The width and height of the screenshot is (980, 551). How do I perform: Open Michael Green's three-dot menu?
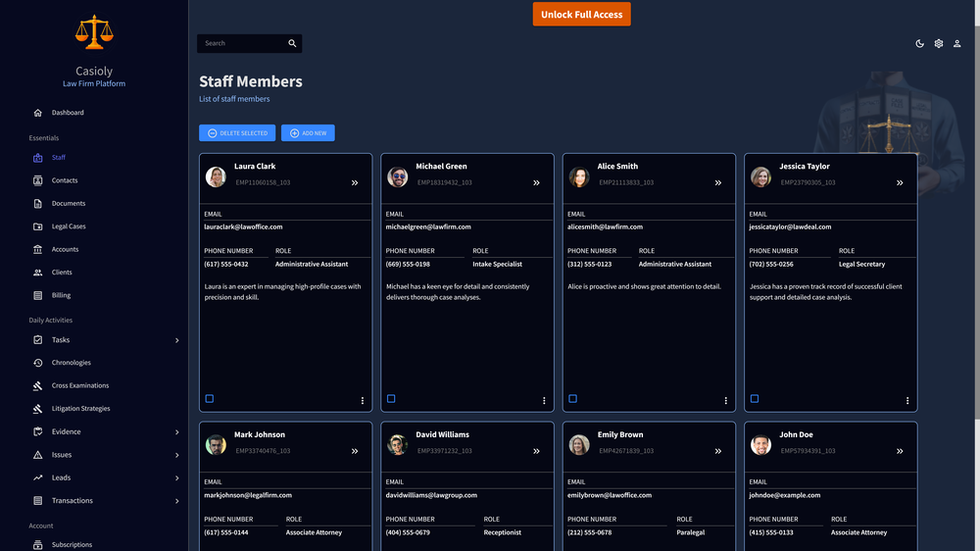pos(544,401)
